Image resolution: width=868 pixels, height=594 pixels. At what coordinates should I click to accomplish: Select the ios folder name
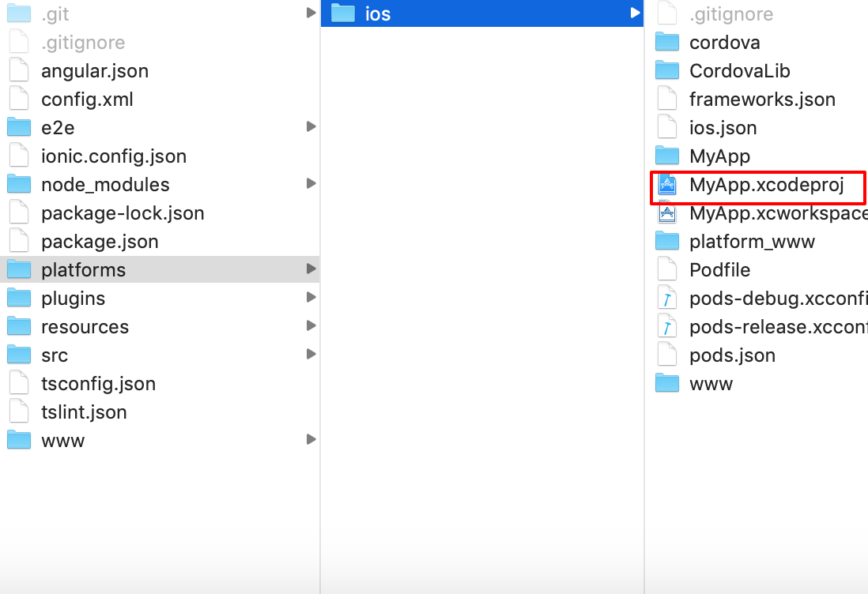pos(378,14)
